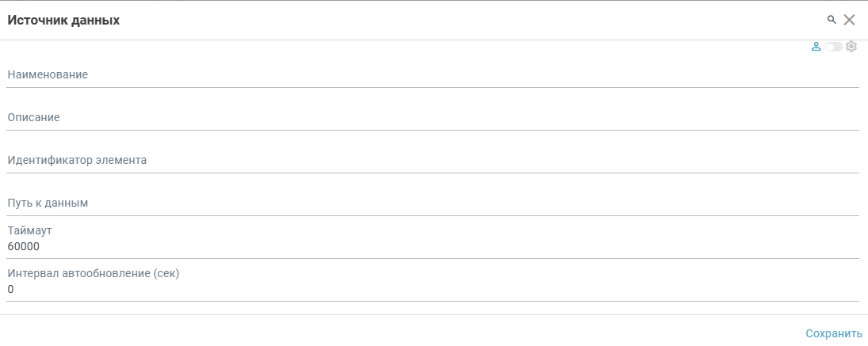
Task: Open the gear settings icon
Action: [x=851, y=47]
